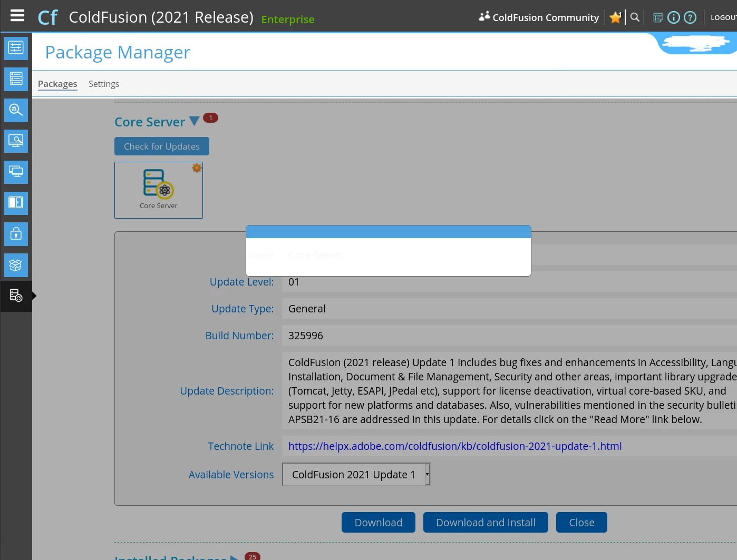Open the Security padlock sidebar icon
737x560 pixels.
(16, 234)
